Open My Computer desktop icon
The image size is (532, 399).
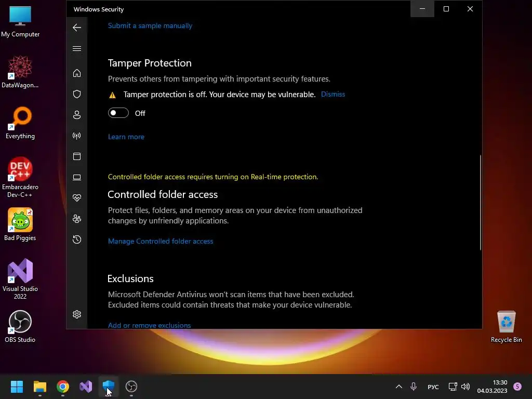click(20, 21)
